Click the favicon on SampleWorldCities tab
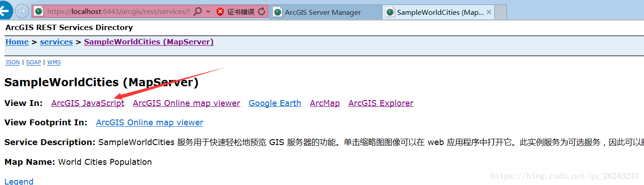 coord(390,12)
